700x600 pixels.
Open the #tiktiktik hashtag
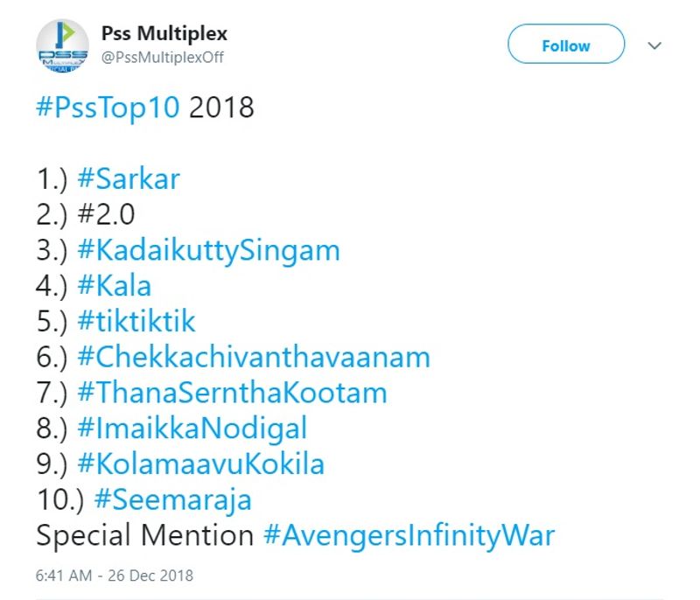pyautogui.click(x=136, y=322)
